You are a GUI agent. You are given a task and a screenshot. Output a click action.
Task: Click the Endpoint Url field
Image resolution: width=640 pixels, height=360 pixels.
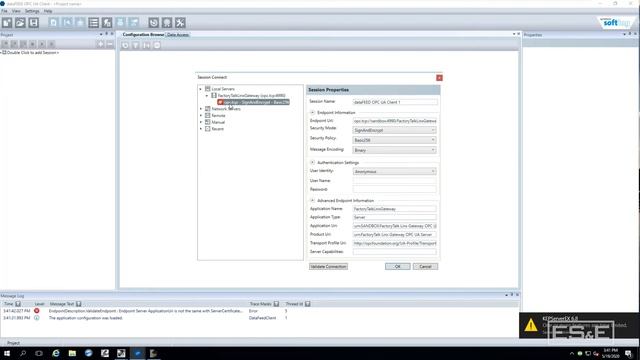[395, 121]
